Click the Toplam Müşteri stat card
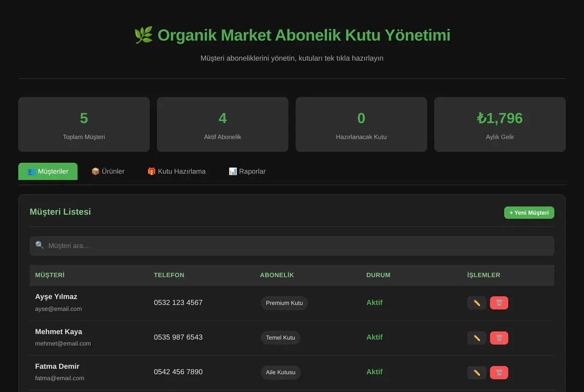This screenshot has width=584, height=392. (x=84, y=125)
